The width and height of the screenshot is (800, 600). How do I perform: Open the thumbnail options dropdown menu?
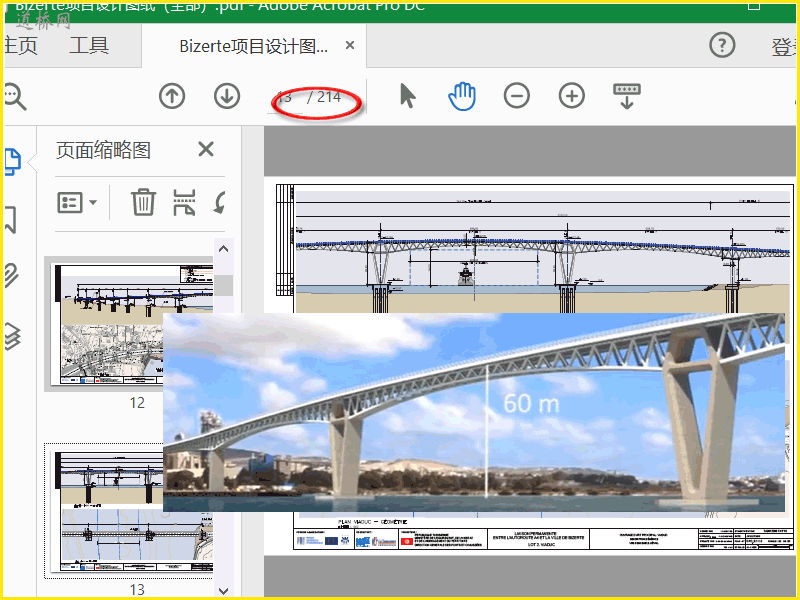coord(77,203)
